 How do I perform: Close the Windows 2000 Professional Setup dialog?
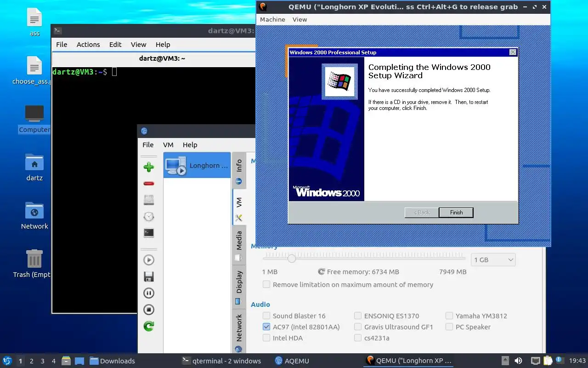coord(513,52)
